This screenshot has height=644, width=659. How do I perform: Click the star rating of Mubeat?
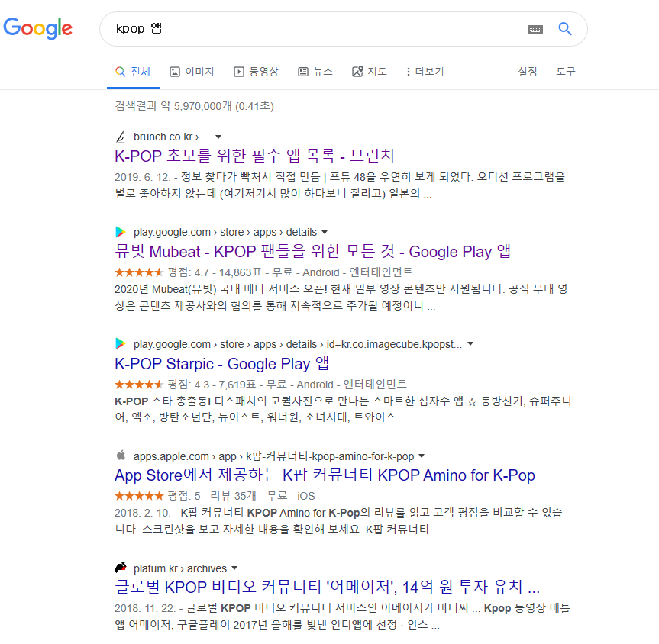click(x=139, y=272)
